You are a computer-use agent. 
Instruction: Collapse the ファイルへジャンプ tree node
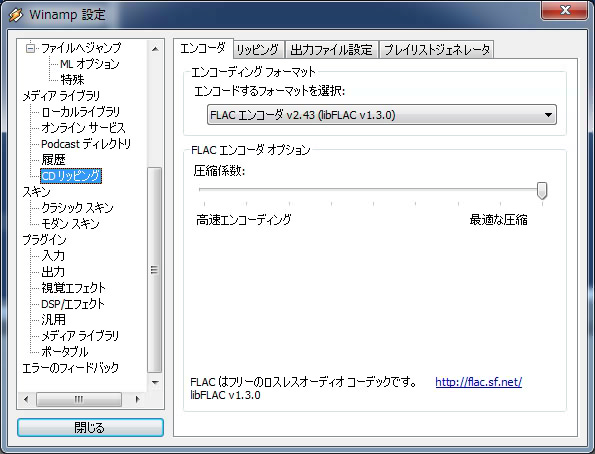click(30, 48)
